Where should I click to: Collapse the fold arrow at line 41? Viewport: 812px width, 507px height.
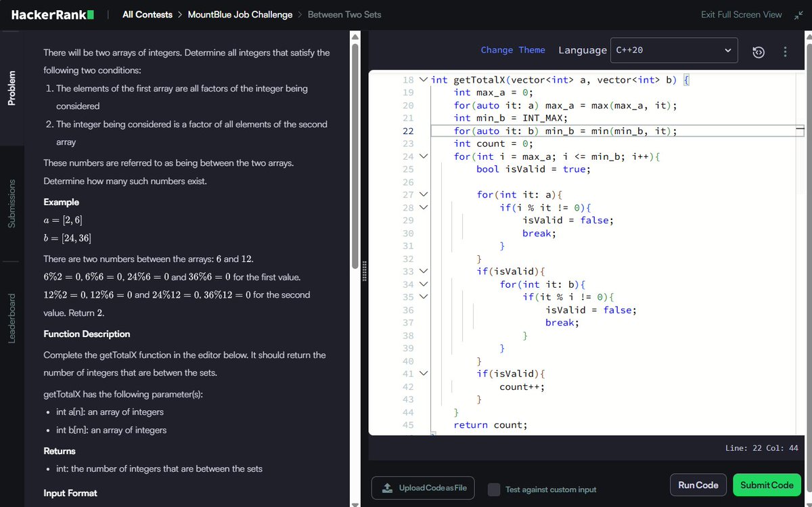tap(424, 373)
